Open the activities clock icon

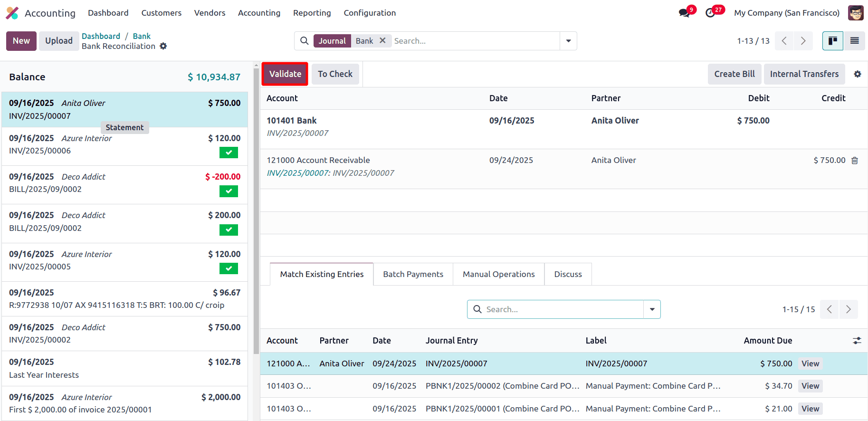tap(711, 13)
